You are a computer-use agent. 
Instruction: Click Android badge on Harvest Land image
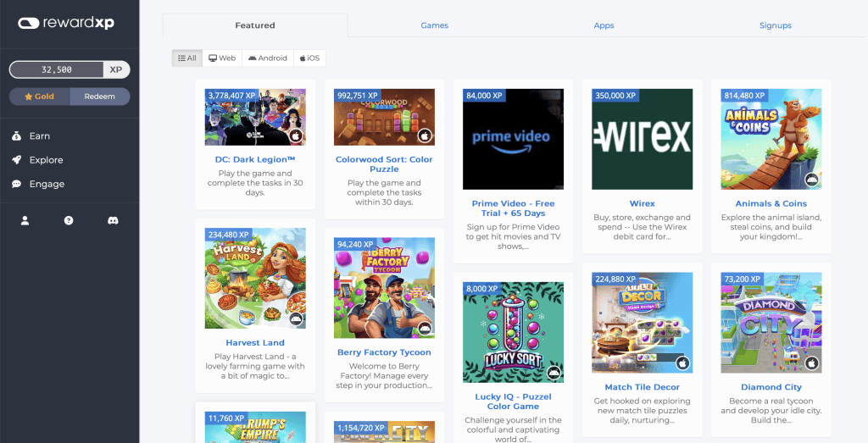[296, 318]
